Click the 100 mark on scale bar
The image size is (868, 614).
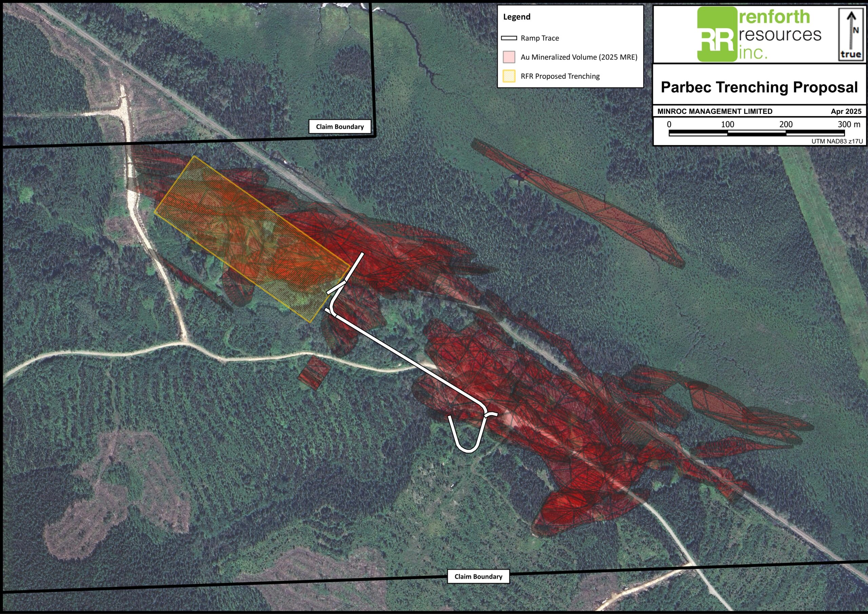point(727,124)
